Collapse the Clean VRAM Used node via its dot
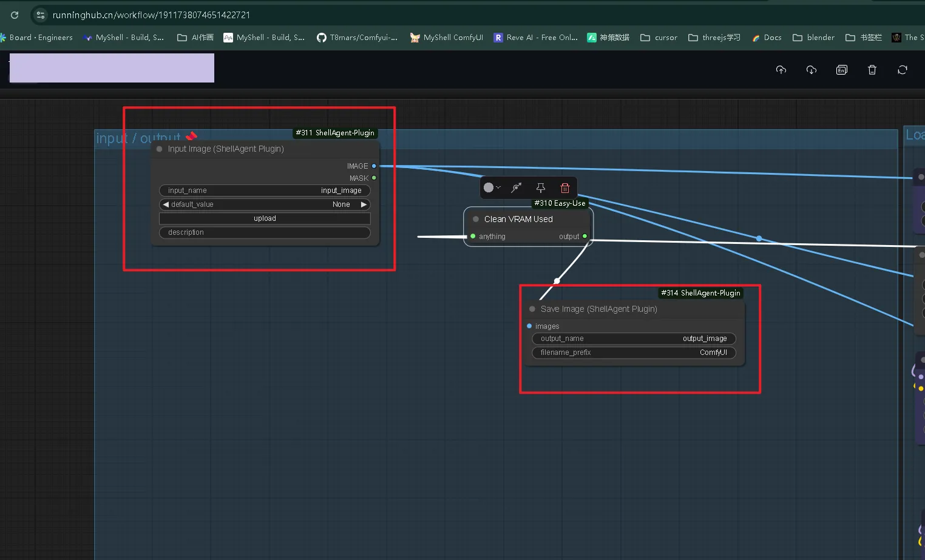The width and height of the screenshot is (925, 560). point(476,219)
